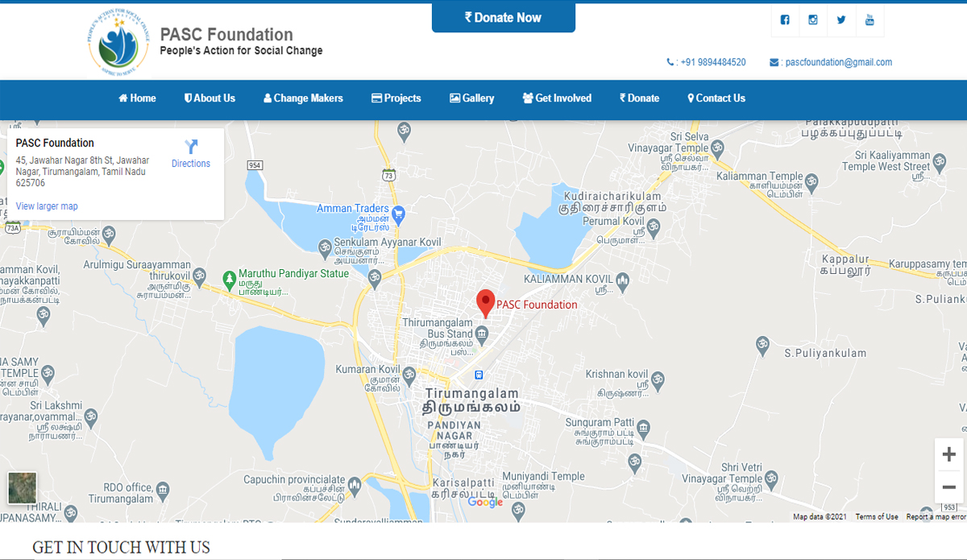Screen dimensions: 967x560
Task: Switch map to satellite view thumbnail
Action: pyautogui.click(x=23, y=488)
